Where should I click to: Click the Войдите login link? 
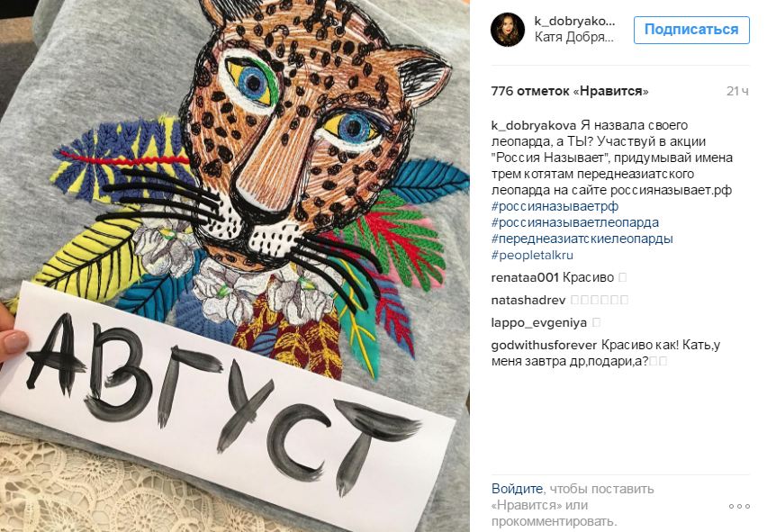tap(517, 489)
